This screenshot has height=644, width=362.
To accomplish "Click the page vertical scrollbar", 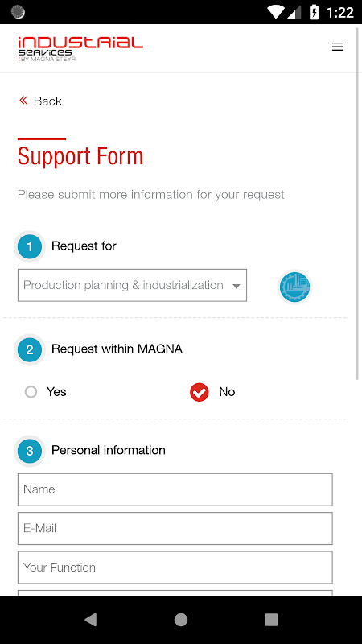I will [356, 204].
